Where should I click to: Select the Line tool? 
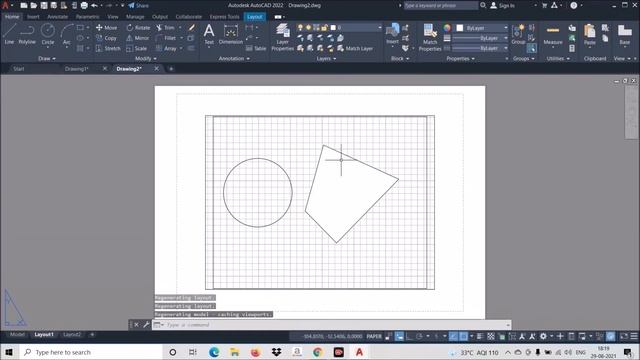click(9, 33)
